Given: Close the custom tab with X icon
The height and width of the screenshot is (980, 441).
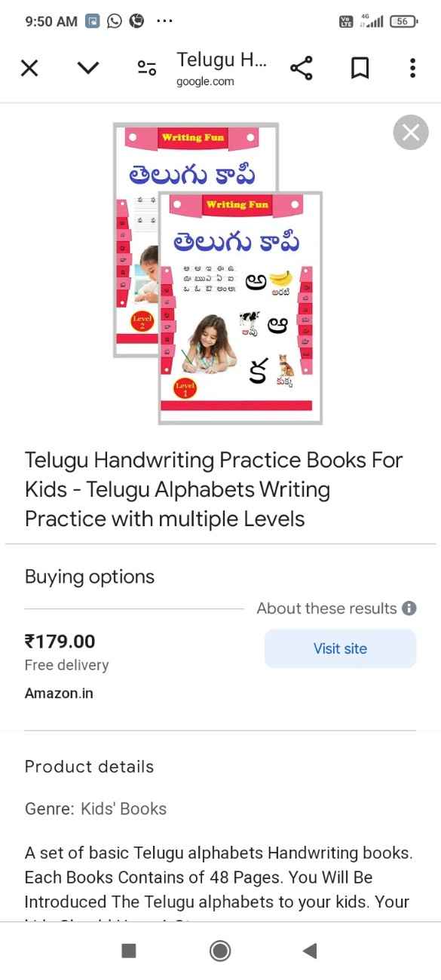Looking at the screenshot, I should click(29, 69).
